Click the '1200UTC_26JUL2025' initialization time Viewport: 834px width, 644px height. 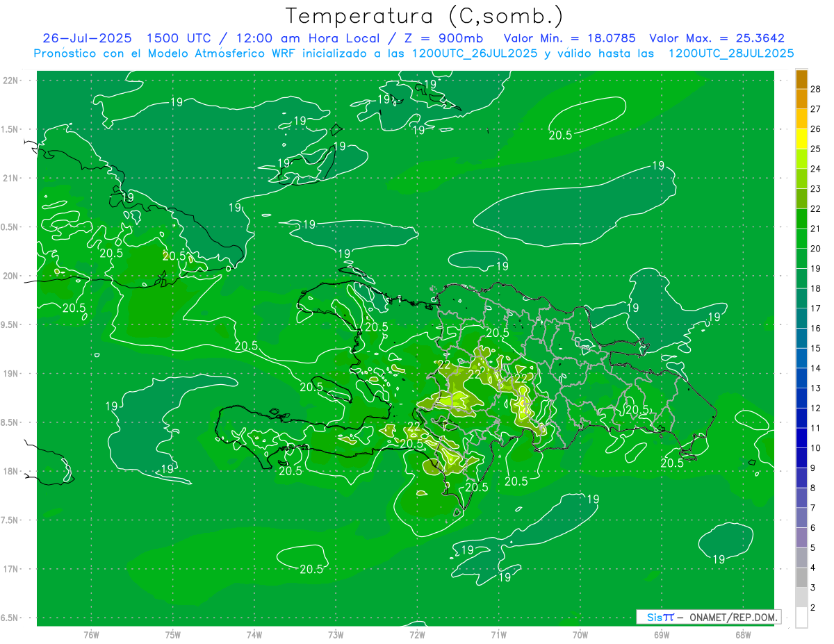coord(474,53)
